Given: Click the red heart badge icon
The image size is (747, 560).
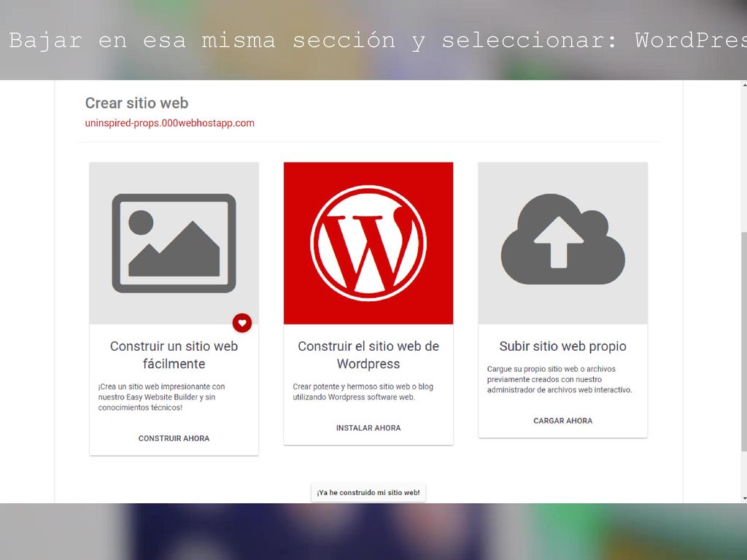Looking at the screenshot, I should click(242, 323).
